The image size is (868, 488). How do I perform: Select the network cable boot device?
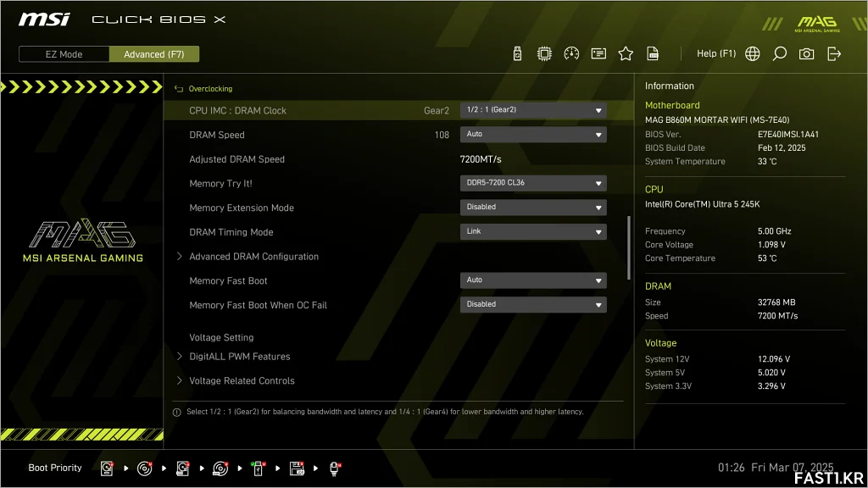(334, 469)
